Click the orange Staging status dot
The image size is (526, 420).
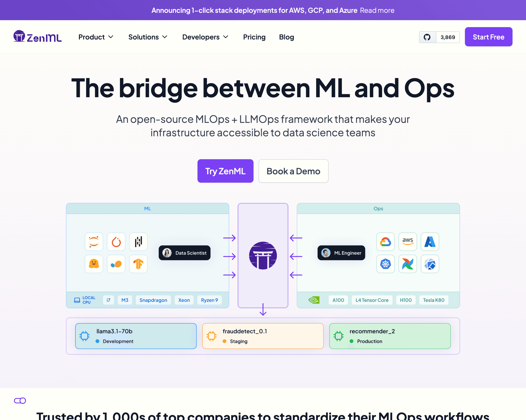[x=224, y=341]
